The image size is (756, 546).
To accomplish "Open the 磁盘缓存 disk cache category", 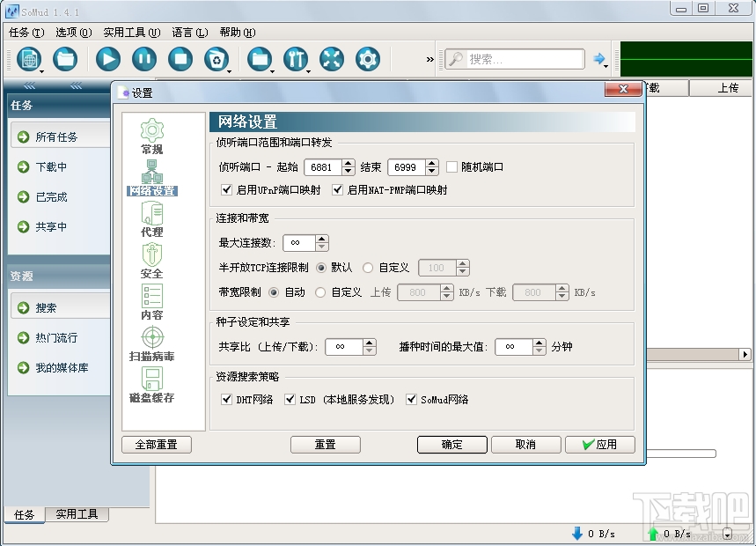I will 152,385.
